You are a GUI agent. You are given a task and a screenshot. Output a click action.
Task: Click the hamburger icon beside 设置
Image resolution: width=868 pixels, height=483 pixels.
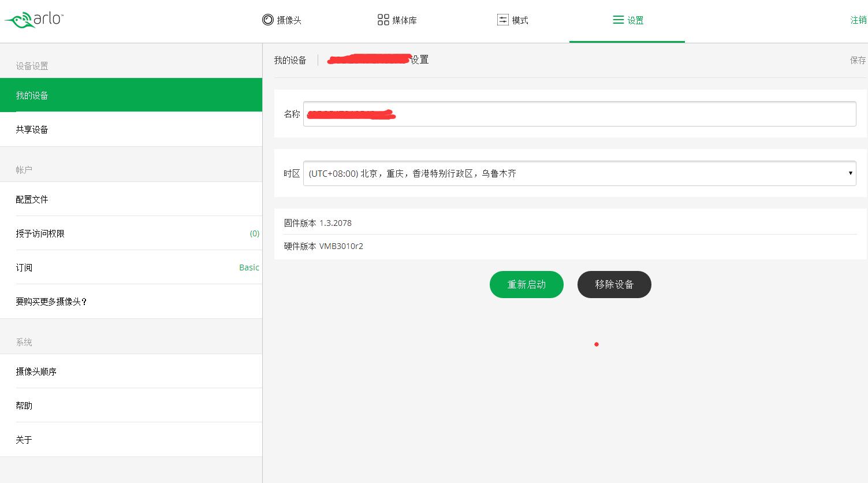point(619,20)
